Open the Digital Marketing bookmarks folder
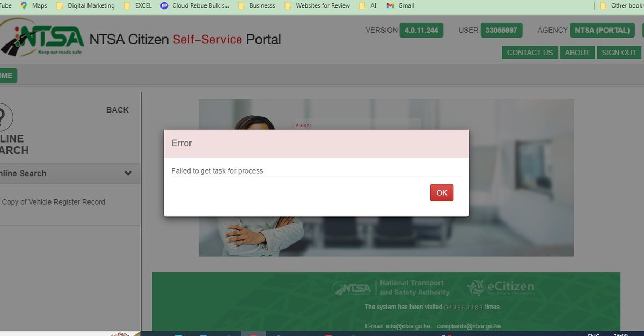This screenshot has height=336, width=644. point(85,6)
